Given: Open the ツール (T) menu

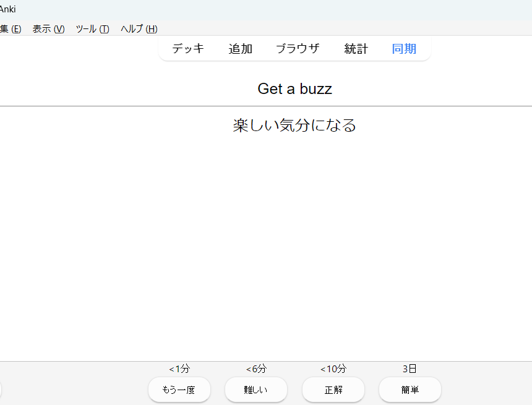Looking at the screenshot, I should pos(92,29).
